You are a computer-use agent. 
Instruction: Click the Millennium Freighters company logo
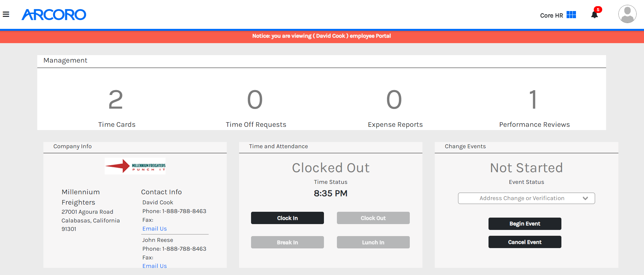pyautogui.click(x=135, y=166)
